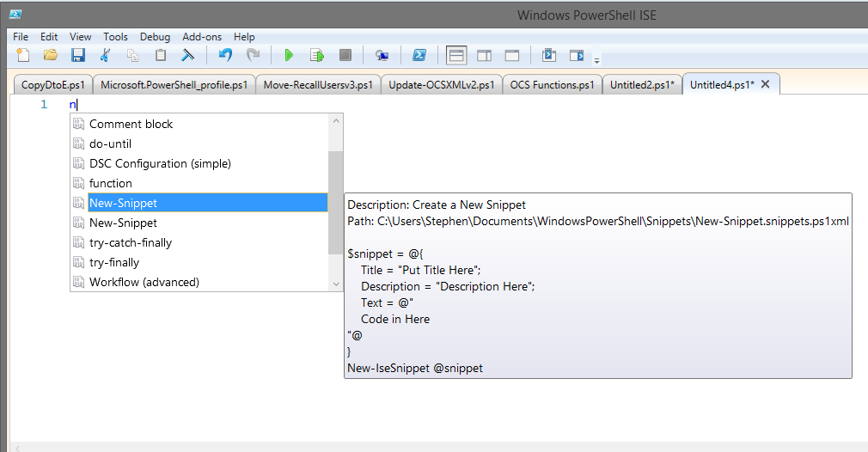Paste clipboard with the Paste icon
Image resolution: width=868 pixels, height=452 pixels.
point(161,55)
